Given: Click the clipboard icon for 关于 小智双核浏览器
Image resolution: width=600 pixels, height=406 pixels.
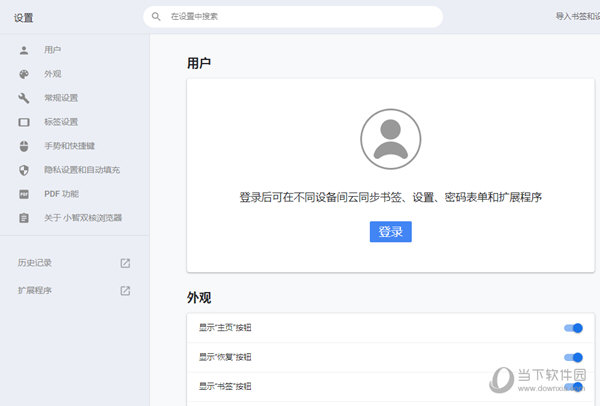Looking at the screenshot, I should coord(24,218).
